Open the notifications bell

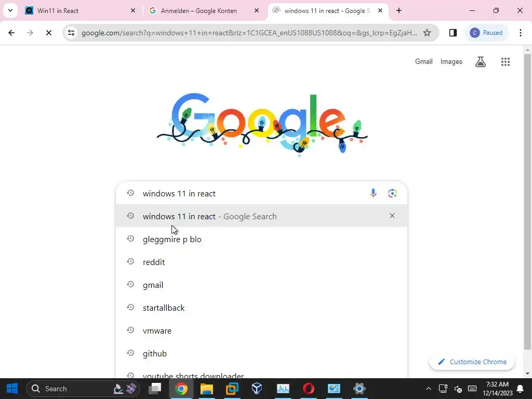click(x=520, y=389)
